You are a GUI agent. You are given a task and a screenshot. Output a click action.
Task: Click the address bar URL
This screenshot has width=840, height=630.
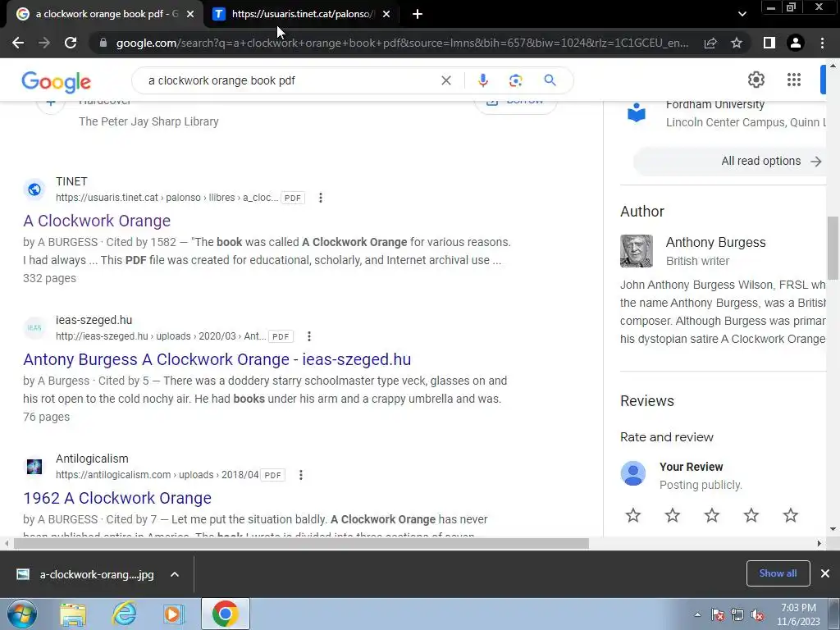[402, 43]
